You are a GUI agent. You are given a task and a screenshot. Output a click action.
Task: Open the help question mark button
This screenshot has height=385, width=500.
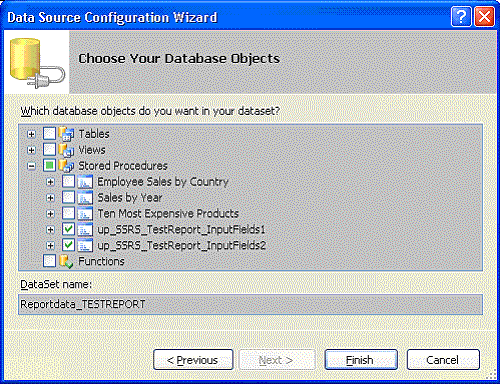pyautogui.click(x=461, y=16)
